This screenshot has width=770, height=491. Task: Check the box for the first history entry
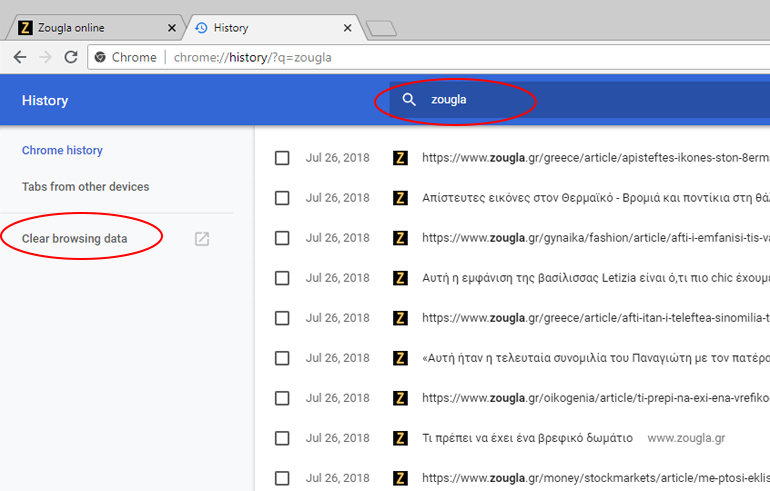coord(282,158)
